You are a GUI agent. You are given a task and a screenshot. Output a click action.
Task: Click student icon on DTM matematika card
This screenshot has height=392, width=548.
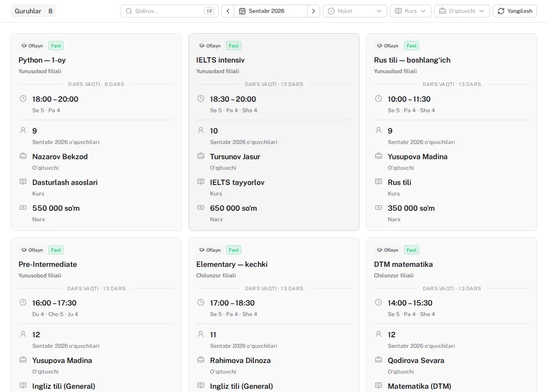tap(379, 334)
